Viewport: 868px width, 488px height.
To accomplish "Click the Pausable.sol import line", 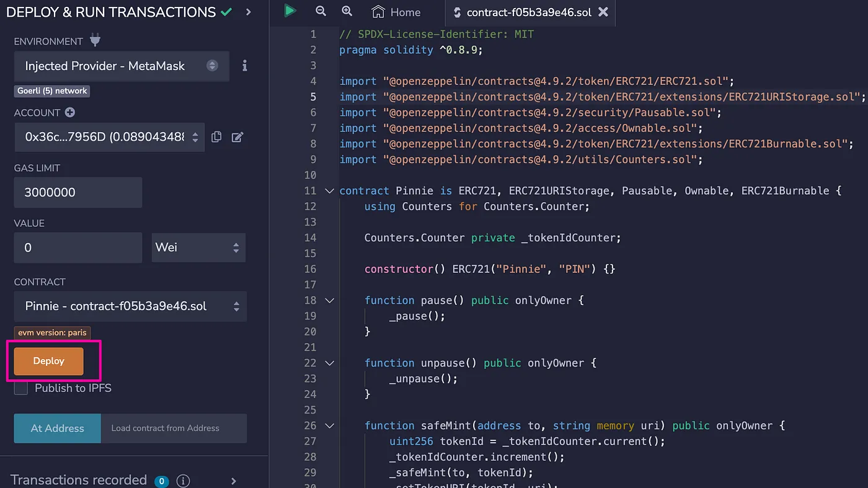I will click(x=531, y=112).
